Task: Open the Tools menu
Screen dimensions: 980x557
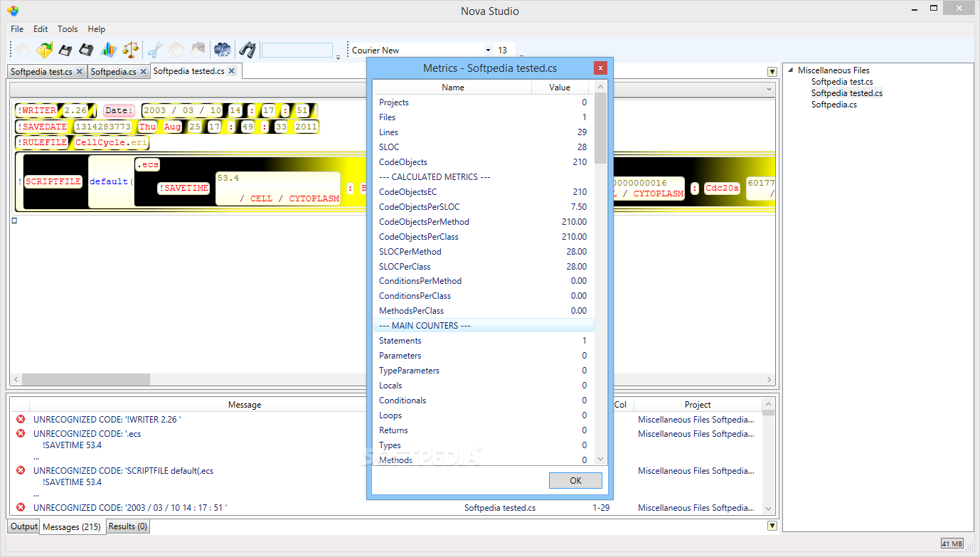Action: tap(68, 29)
